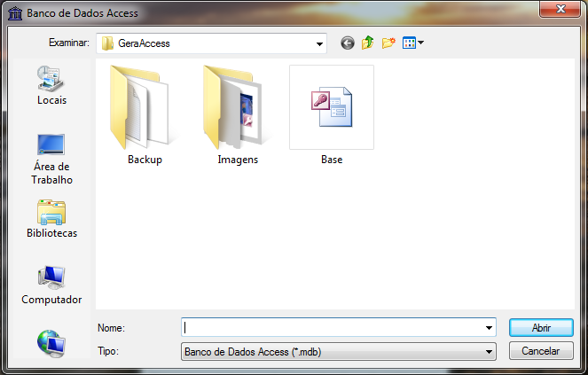
Task: Click the Imagens folder name label
Action: pyautogui.click(x=238, y=160)
